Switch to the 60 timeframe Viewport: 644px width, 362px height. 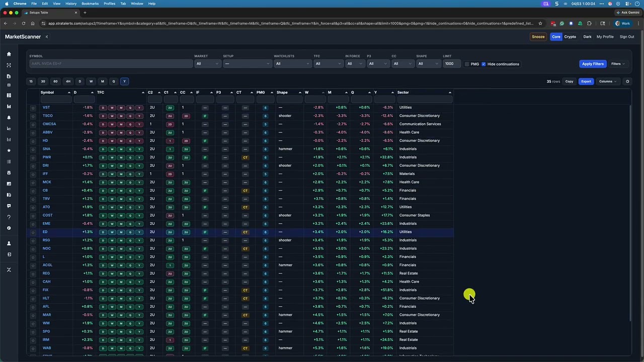55,81
